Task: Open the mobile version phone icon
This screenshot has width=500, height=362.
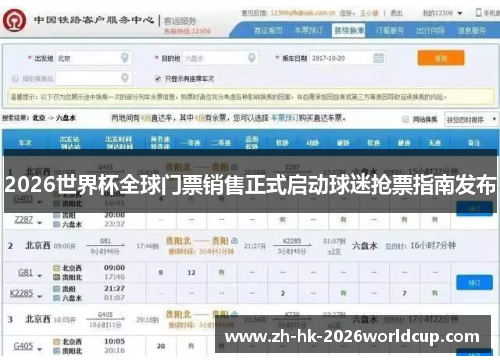Action: coord(478,13)
